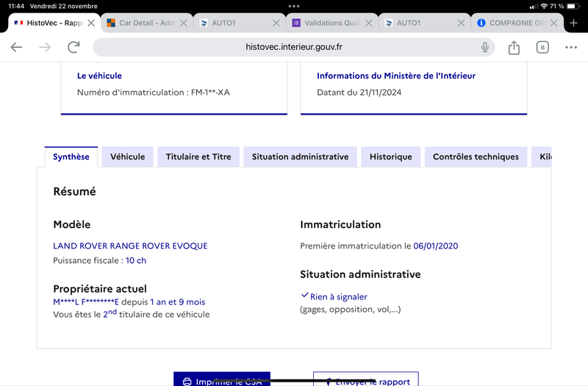588x386 pixels.
Task: Tap the 11:44 clock in status bar
Action: [16, 6]
